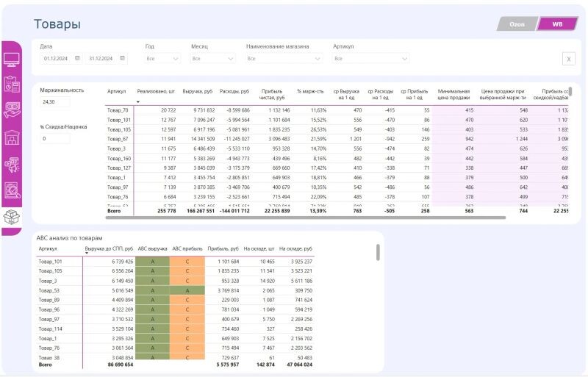
Task: Open calendar picker for end date 31.12.2024
Action: tap(122, 58)
